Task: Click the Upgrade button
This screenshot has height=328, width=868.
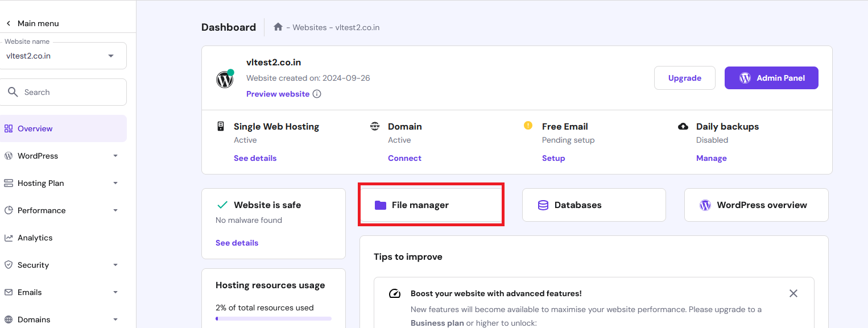Action: pyautogui.click(x=684, y=78)
